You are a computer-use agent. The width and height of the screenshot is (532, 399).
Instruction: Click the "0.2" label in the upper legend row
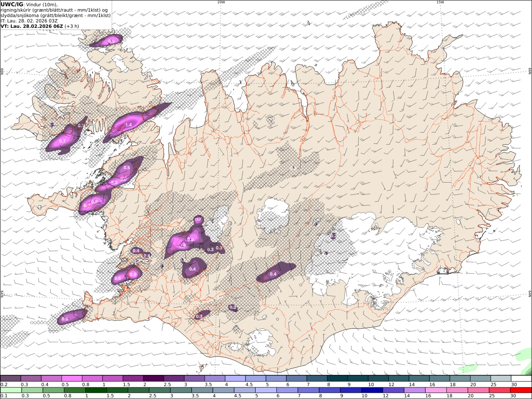coord(4,384)
